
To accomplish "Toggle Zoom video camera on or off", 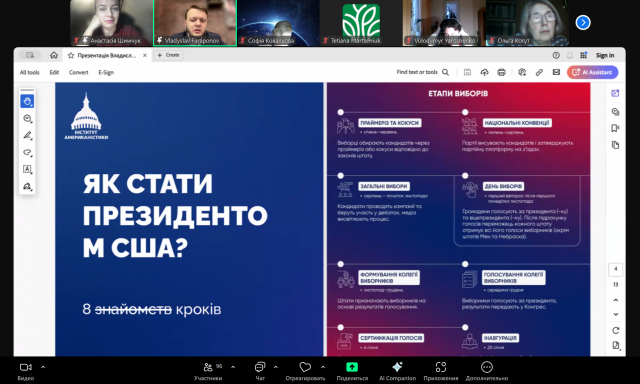I will [26, 371].
